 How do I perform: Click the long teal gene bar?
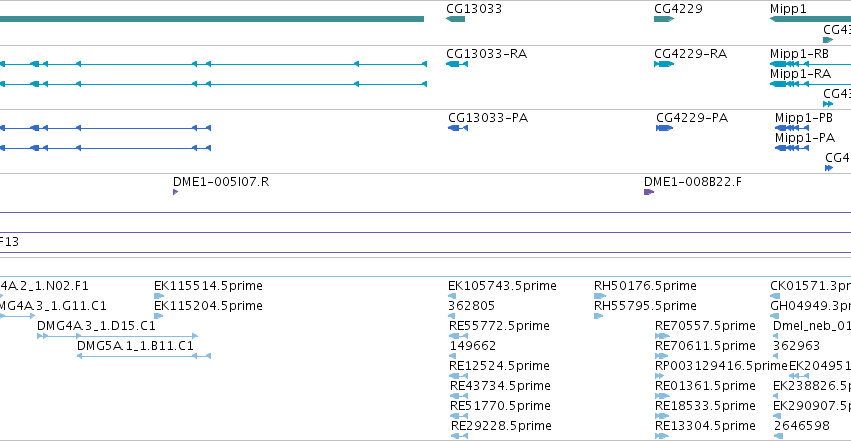pos(212,19)
